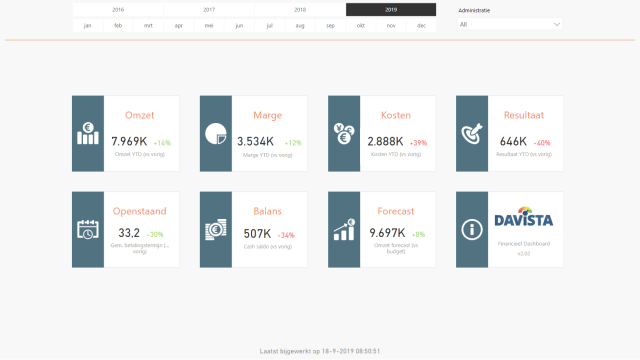Click the Omzet euro bar chart icon

(88, 133)
